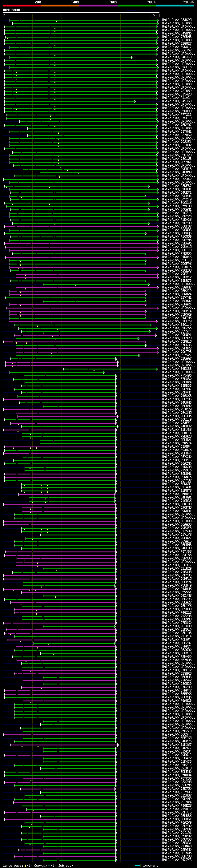This screenshot has width=197, height=868.
Task: Select the UniRef100_B6QF37 hit label
Action: tap(177, 226)
